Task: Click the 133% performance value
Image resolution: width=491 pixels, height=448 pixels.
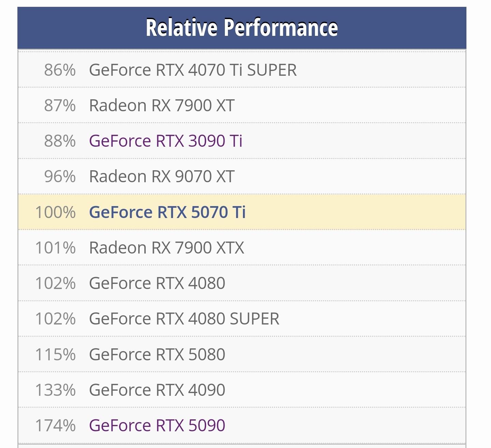Action: [x=55, y=390]
